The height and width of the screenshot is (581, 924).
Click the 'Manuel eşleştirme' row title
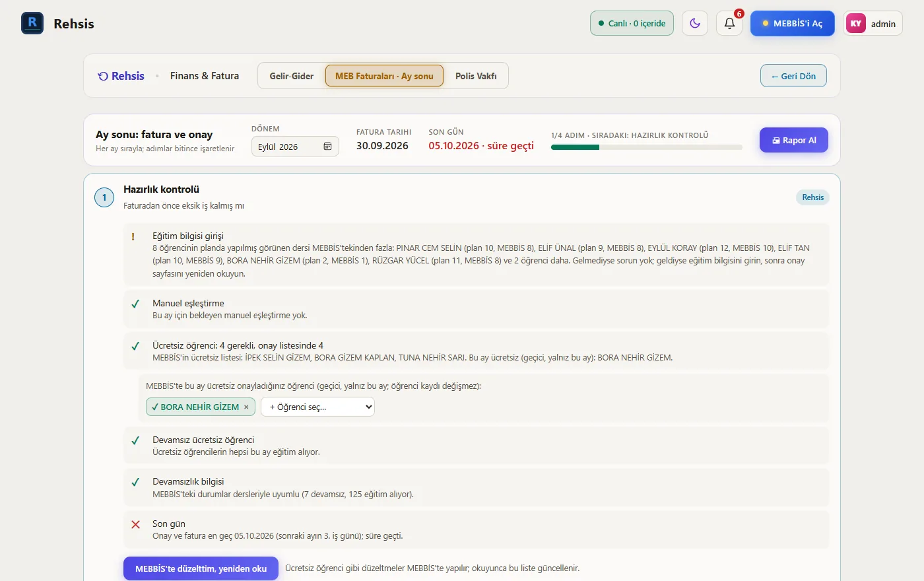188,303
